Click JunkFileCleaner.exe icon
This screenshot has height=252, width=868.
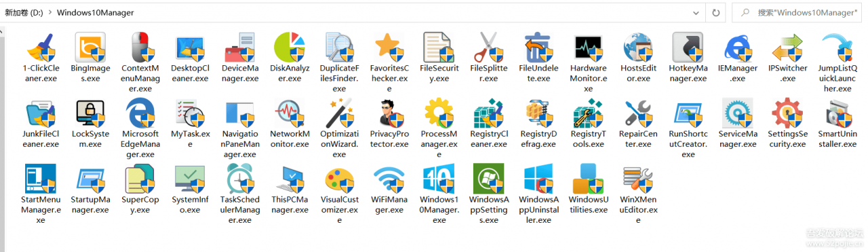[x=40, y=113]
